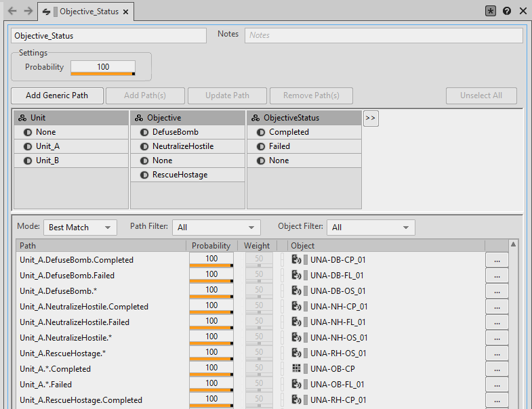532x409 pixels.
Task: Click the Add Generic Path button
Action: [56, 95]
